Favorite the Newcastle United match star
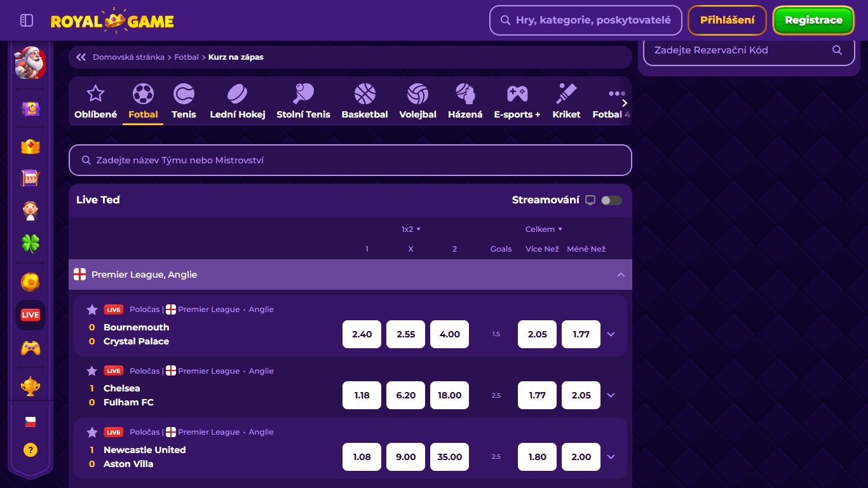Screen dimensions: 868x488 [x=92, y=432]
